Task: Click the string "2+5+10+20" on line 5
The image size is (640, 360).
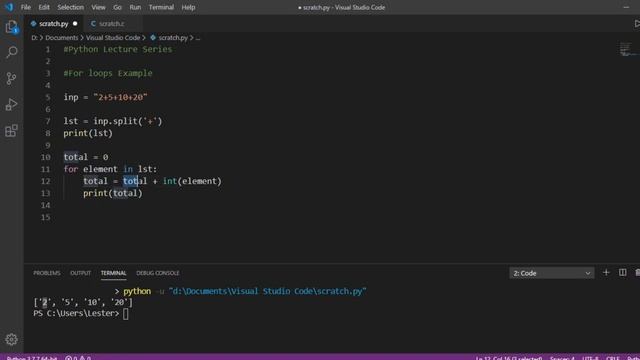Action: (120, 97)
